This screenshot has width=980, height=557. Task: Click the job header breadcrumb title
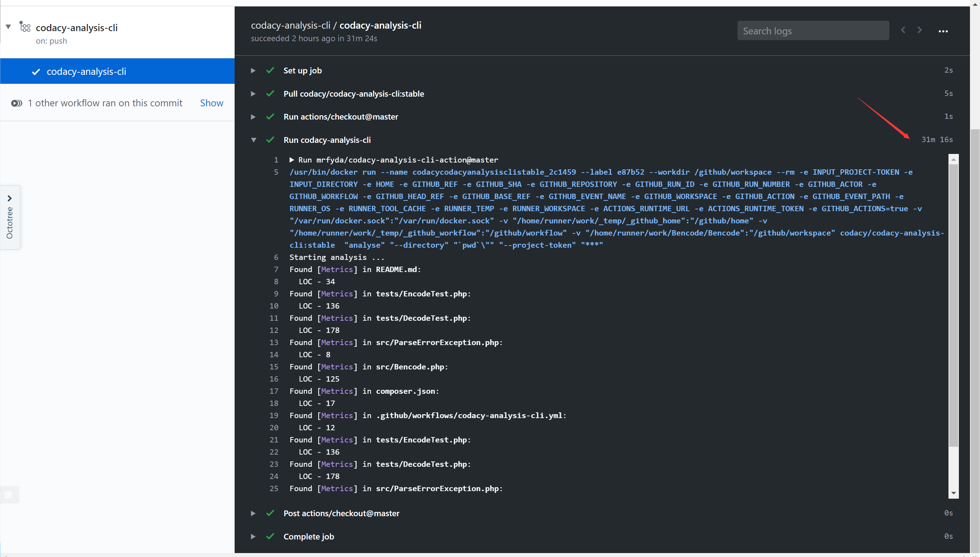[336, 26]
